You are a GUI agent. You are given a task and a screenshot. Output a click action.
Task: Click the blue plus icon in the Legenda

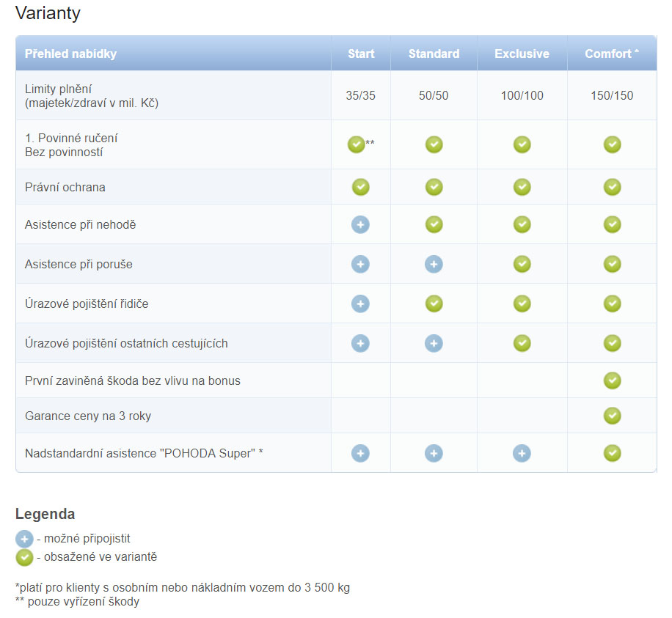click(x=24, y=539)
